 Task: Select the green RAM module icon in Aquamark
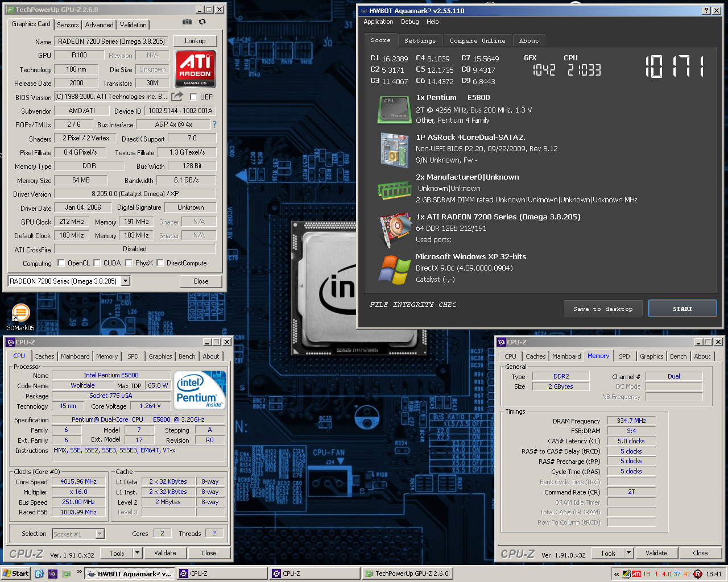(x=394, y=190)
